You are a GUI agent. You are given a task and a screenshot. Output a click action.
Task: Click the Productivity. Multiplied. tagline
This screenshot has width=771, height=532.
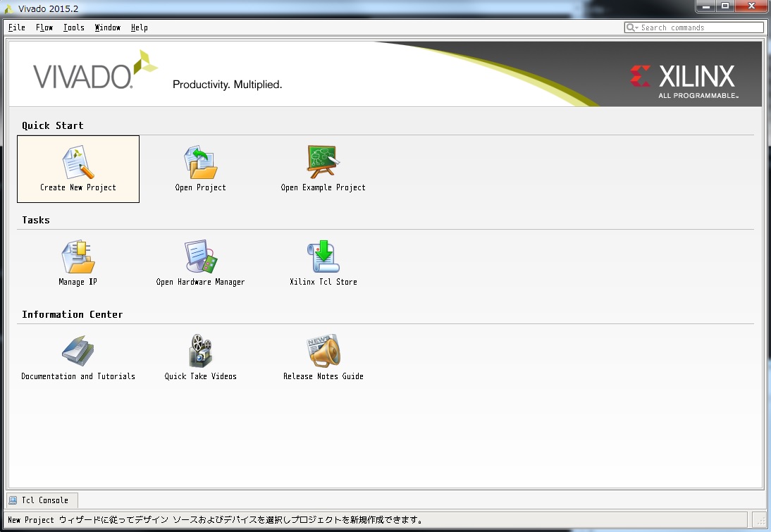click(x=227, y=85)
